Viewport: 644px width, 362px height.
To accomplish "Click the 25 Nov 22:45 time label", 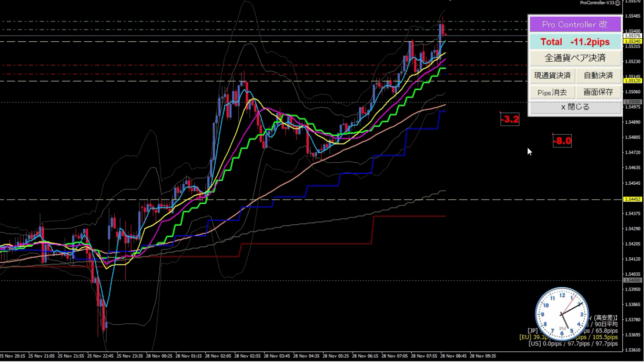I will (100, 356).
